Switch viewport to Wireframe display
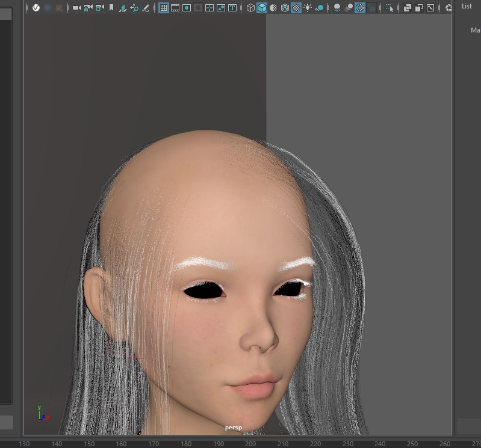The image size is (481, 448). tap(250, 8)
